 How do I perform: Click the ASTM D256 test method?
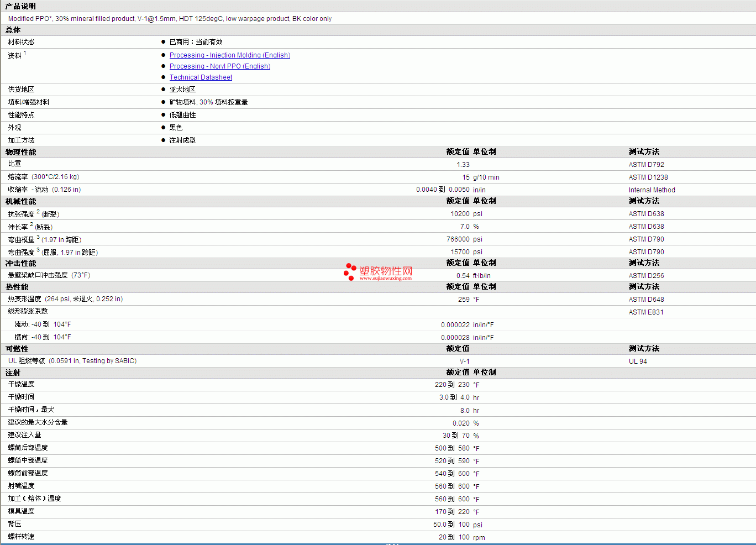tap(647, 276)
